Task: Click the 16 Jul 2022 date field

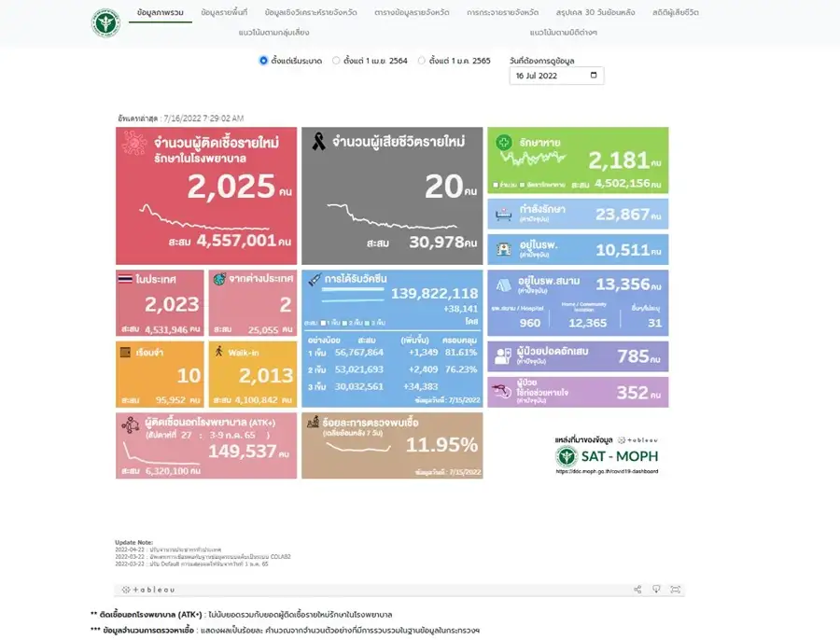Action: 546,76
